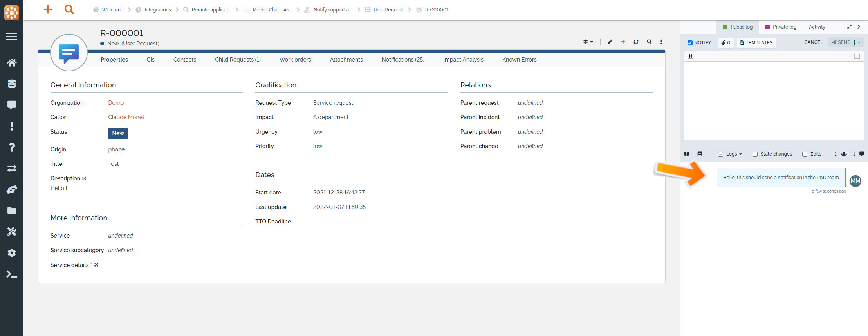Click the wrench tools icon in sidebar
Viewport: 868px width, 336px height.
click(12, 232)
